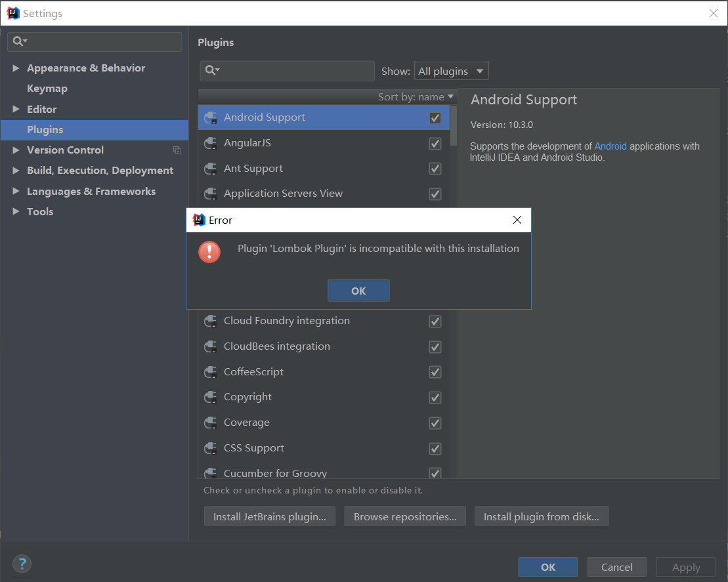
Task: Click Browse repositories button
Action: click(x=405, y=516)
